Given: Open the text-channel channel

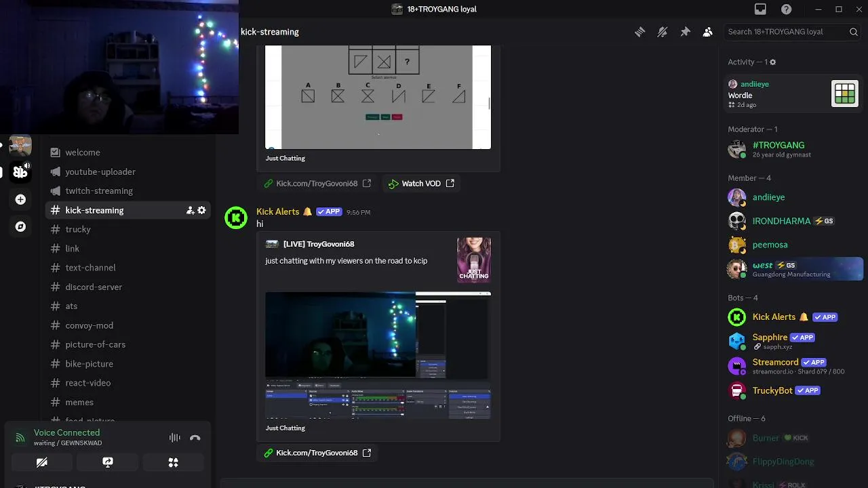Looking at the screenshot, I should pyautogui.click(x=128, y=268).
